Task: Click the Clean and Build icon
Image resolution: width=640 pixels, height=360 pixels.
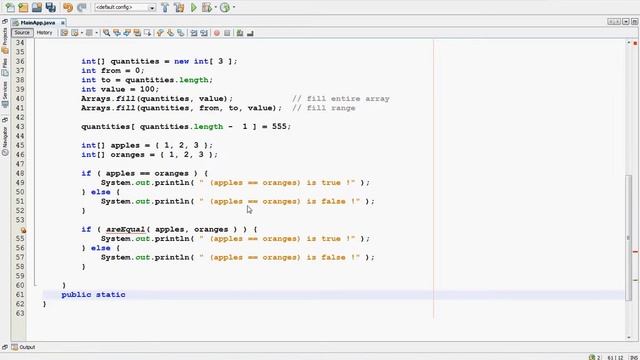Action: 179,7
